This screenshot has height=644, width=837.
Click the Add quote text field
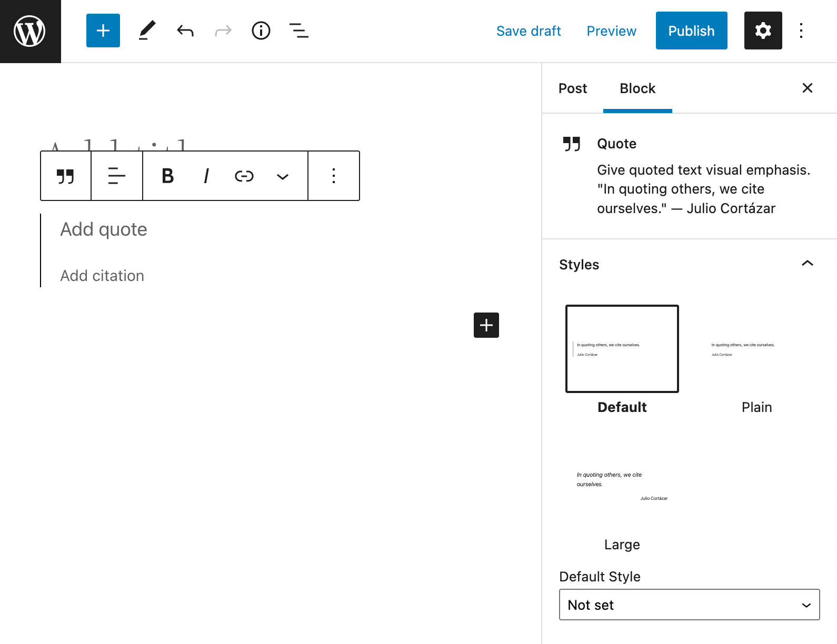104,229
